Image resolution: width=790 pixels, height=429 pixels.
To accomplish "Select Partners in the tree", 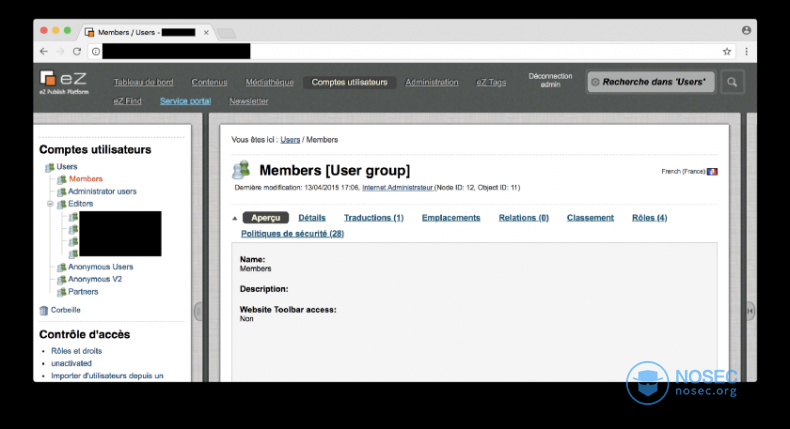I will coord(83,292).
